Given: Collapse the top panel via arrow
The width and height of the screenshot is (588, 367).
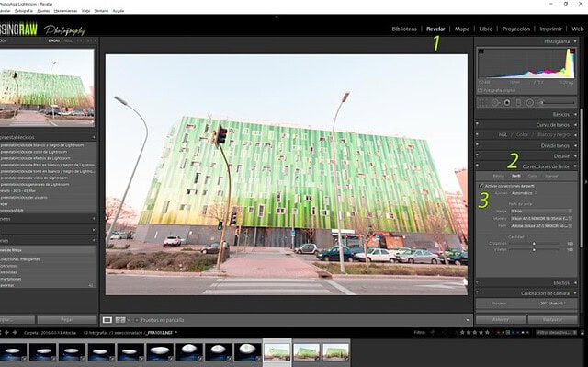Looking at the screenshot, I should coord(276,17).
